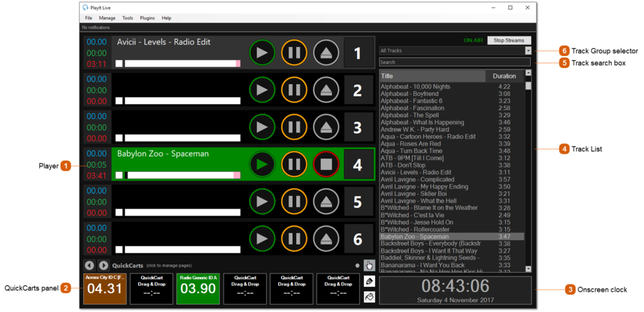Eject player 3
Viewport: 644px width, 312px height.
326,127
